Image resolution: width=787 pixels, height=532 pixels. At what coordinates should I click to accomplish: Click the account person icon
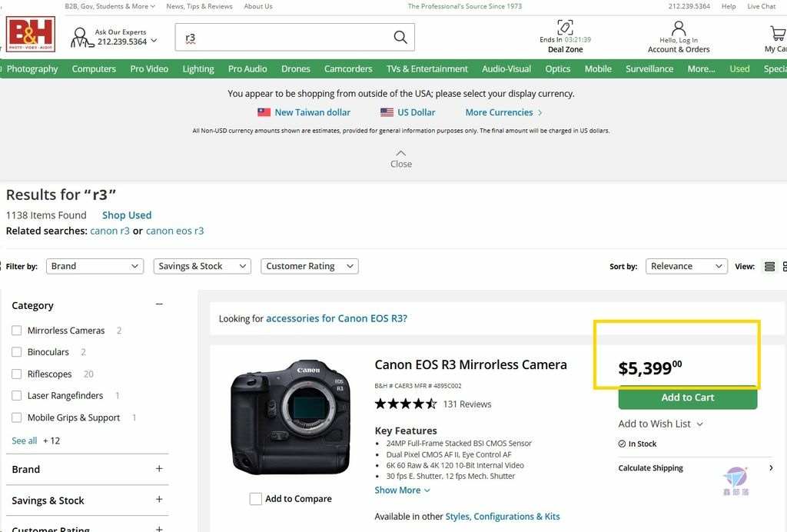pos(679,28)
